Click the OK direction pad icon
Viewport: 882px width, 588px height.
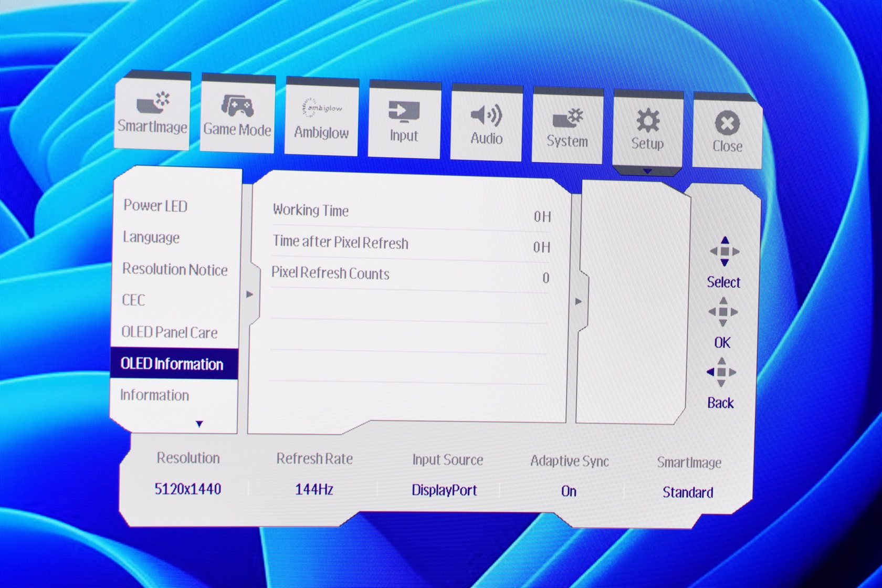click(x=723, y=312)
